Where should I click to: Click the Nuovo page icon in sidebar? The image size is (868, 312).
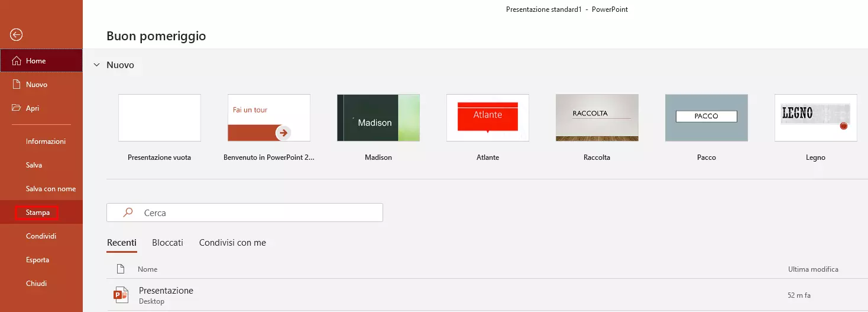click(17, 85)
